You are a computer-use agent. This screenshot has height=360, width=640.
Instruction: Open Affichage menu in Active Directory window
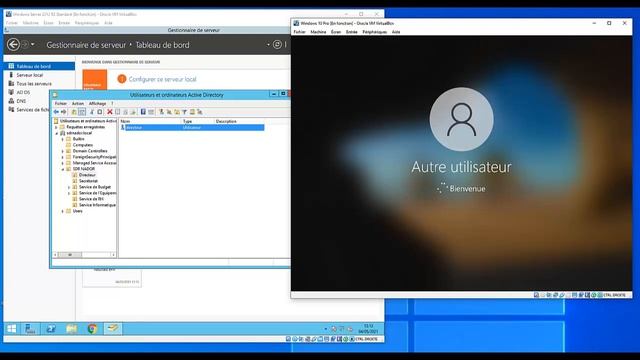point(97,104)
